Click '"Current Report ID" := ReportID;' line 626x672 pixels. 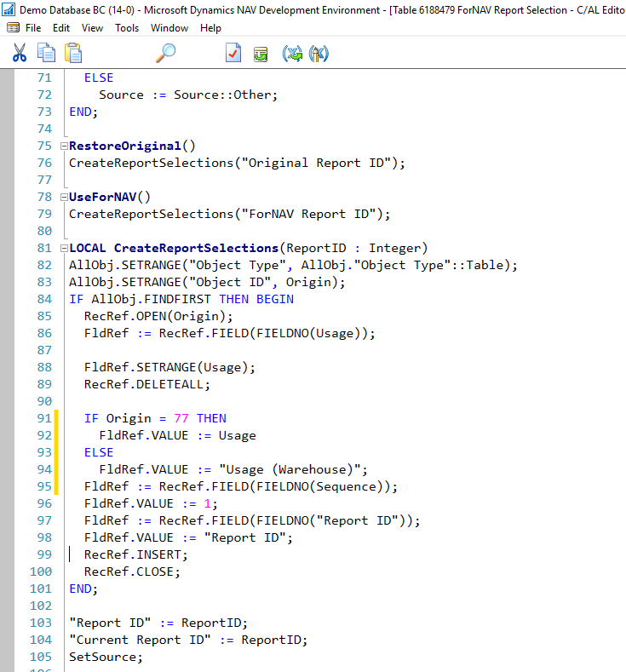click(188, 640)
